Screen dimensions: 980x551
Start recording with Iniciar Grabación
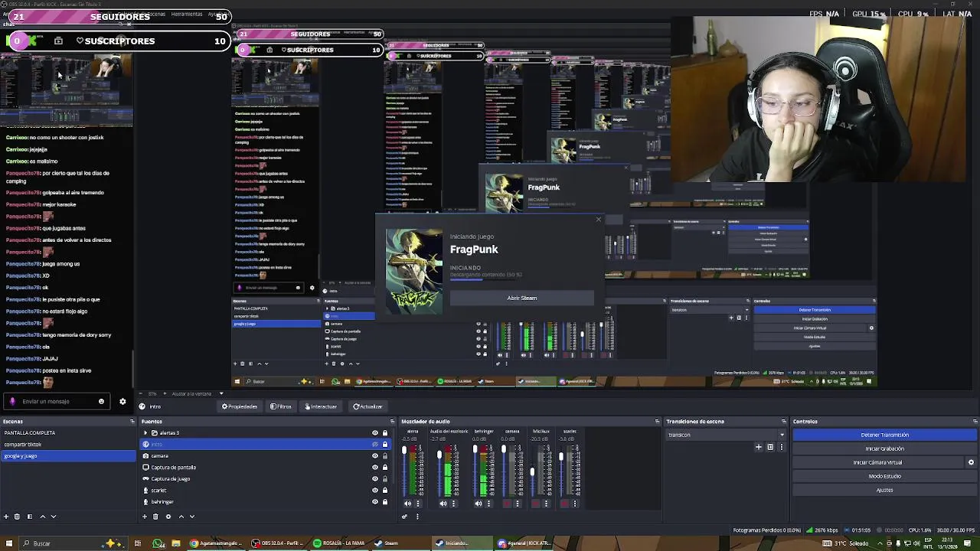pyautogui.click(x=884, y=448)
